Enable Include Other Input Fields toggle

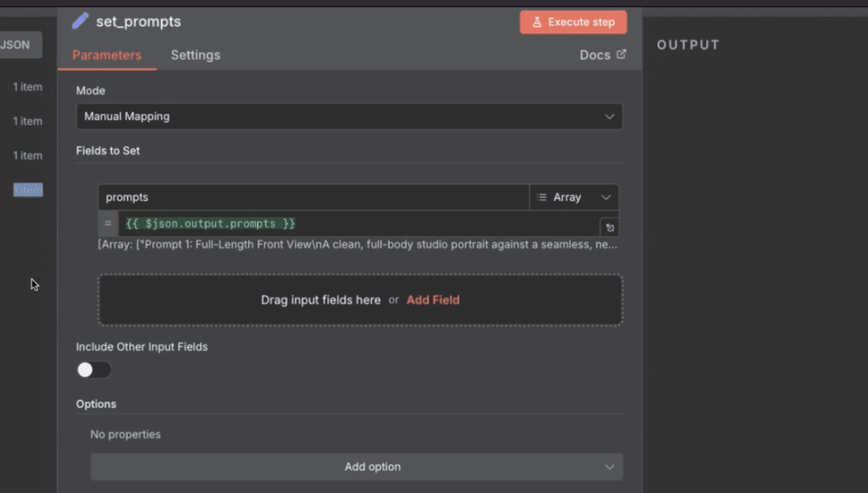[94, 370]
